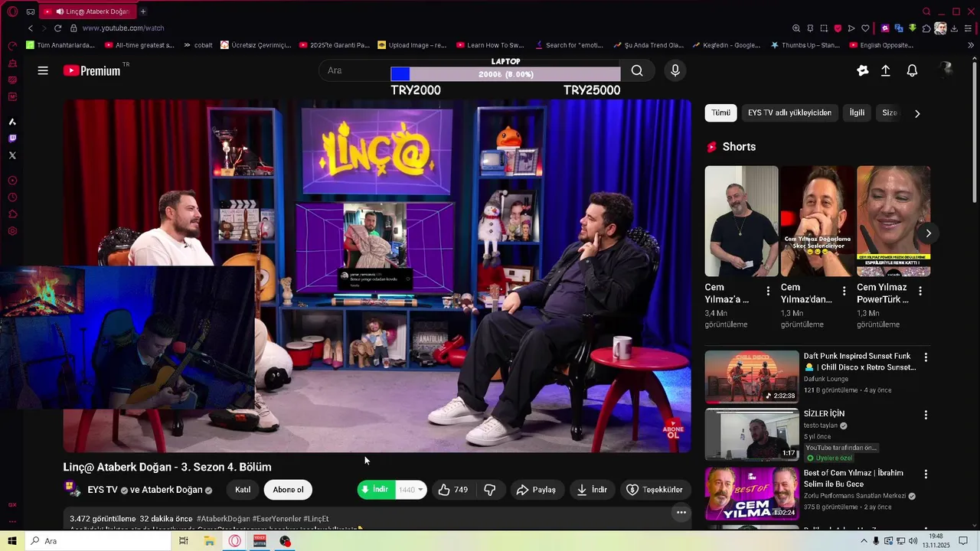Expand hidden bookmarks with double chevron
The height and width of the screenshot is (551, 980).
pyautogui.click(x=972, y=45)
